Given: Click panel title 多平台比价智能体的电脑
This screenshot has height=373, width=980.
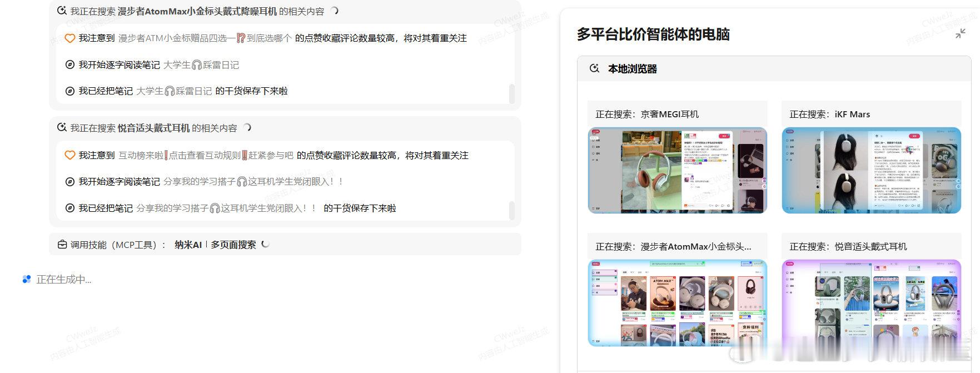Looking at the screenshot, I should [x=653, y=34].
